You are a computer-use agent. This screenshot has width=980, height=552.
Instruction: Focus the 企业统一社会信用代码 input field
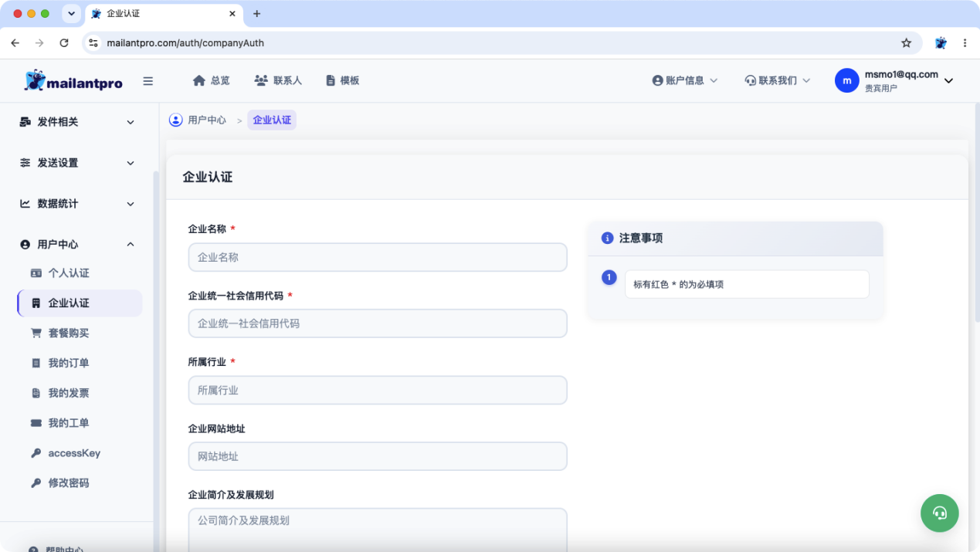(378, 323)
